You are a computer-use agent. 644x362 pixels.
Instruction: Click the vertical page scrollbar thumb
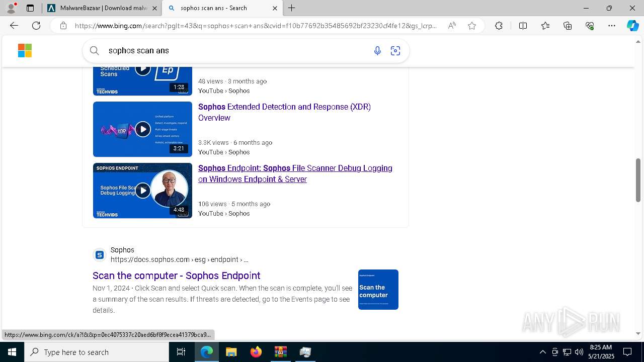(638, 180)
